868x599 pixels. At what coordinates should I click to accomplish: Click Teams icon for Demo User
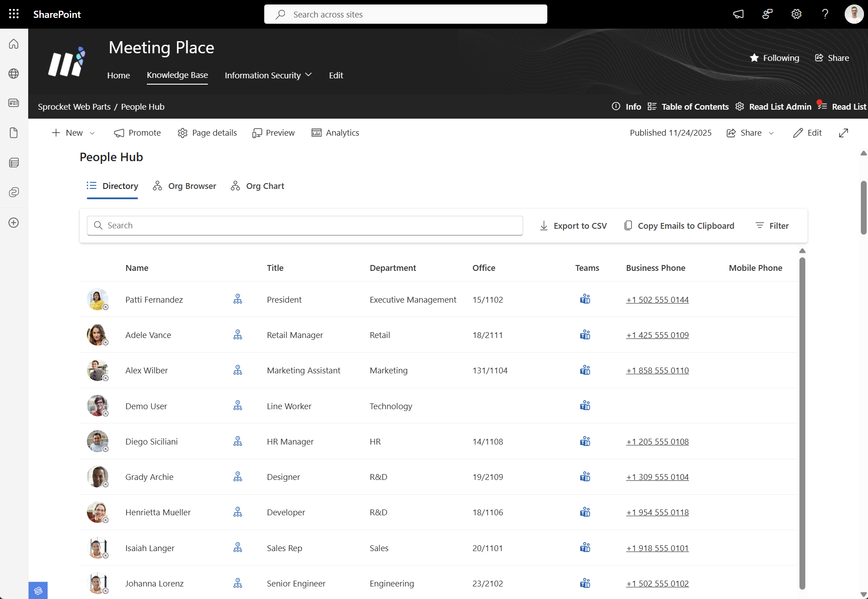pos(585,406)
